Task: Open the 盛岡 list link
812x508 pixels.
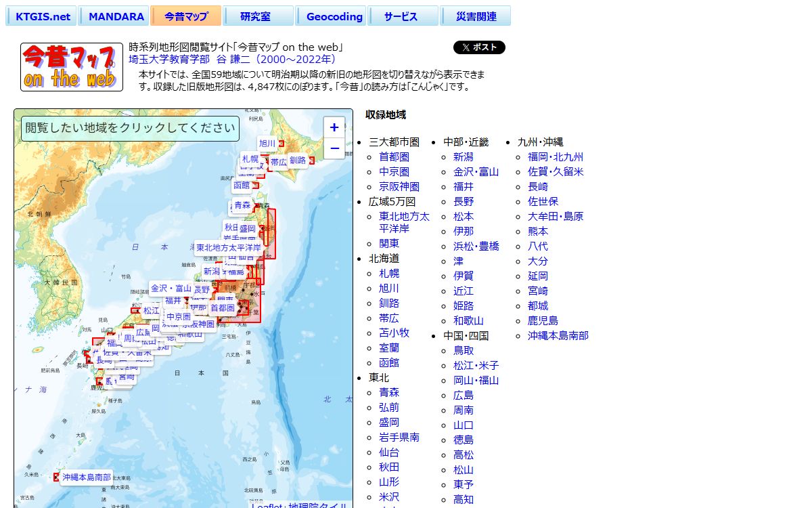Action: click(x=389, y=422)
